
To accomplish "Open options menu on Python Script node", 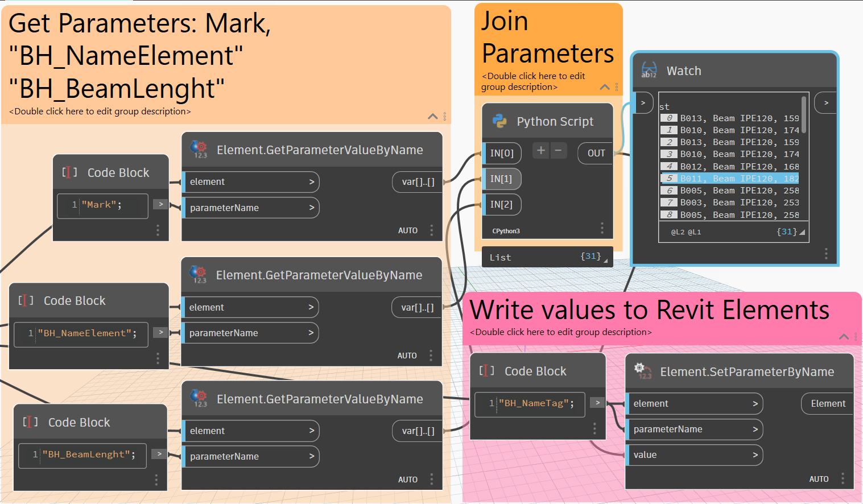I will 602,228.
